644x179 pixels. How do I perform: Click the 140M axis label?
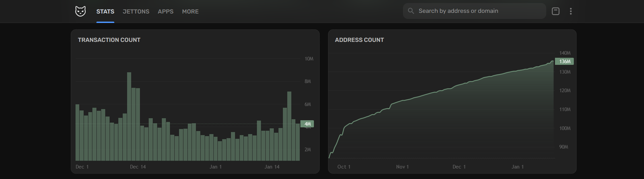pos(565,53)
